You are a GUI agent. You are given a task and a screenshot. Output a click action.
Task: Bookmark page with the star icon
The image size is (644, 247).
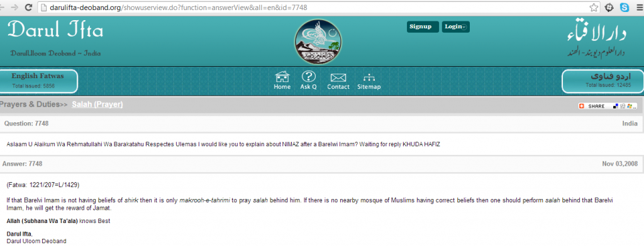[x=594, y=8]
